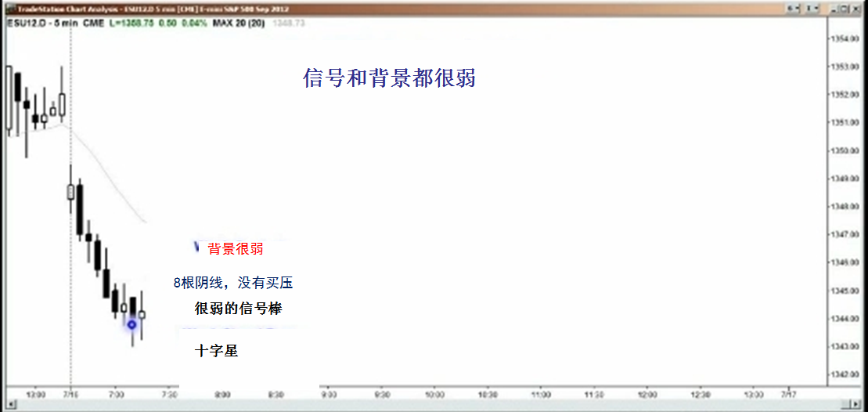Select the blue heading 信号和背景都很弱
Screen dimensions: 868x412
coord(389,78)
